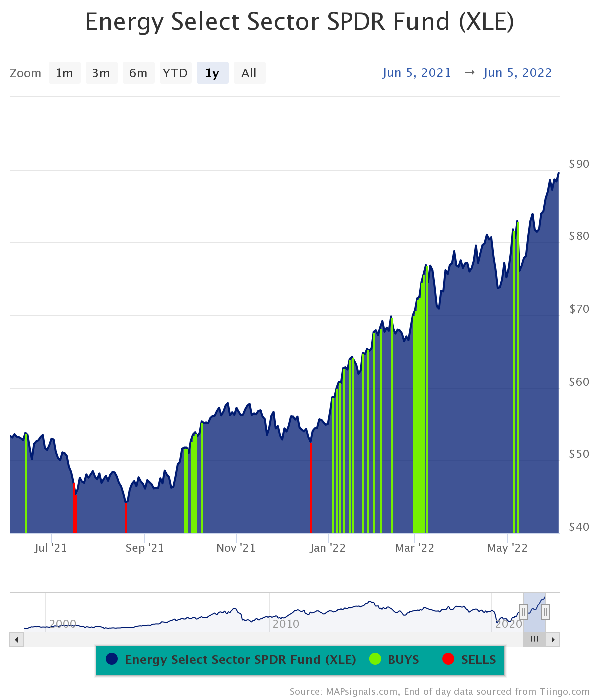Grab the left navigator range handle
Image resolution: width=600 pixels, height=700 pixels.
tap(524, 611)
